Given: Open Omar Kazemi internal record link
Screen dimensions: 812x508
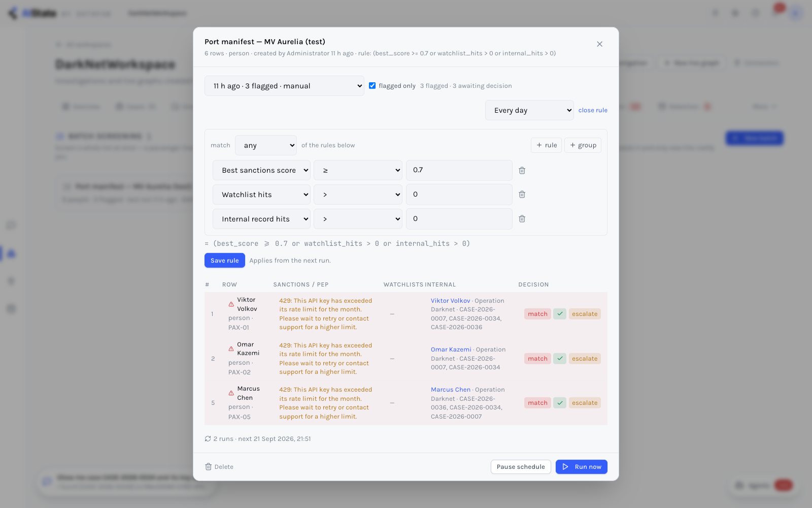Looking at the screenshot, I should tap(451, 350).
